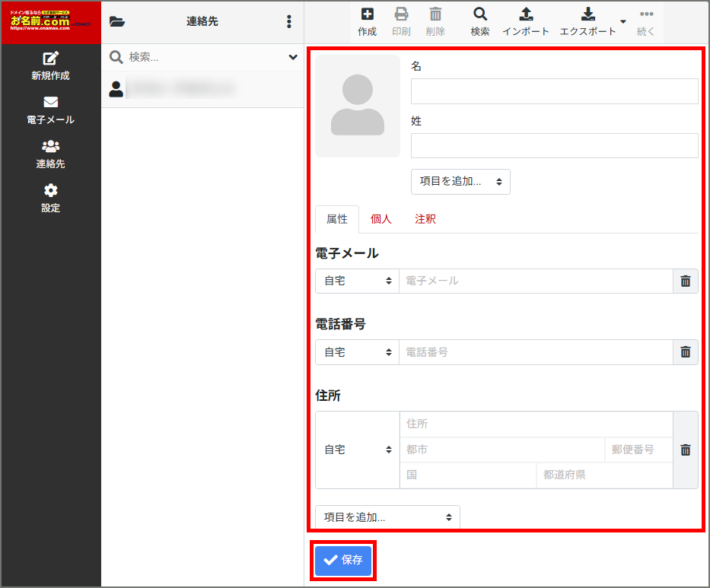The height and width of the screenshot is (588, 710).
Task: Open the bottom 項目を追加 dropdown
Action: [x=387, y=517]
